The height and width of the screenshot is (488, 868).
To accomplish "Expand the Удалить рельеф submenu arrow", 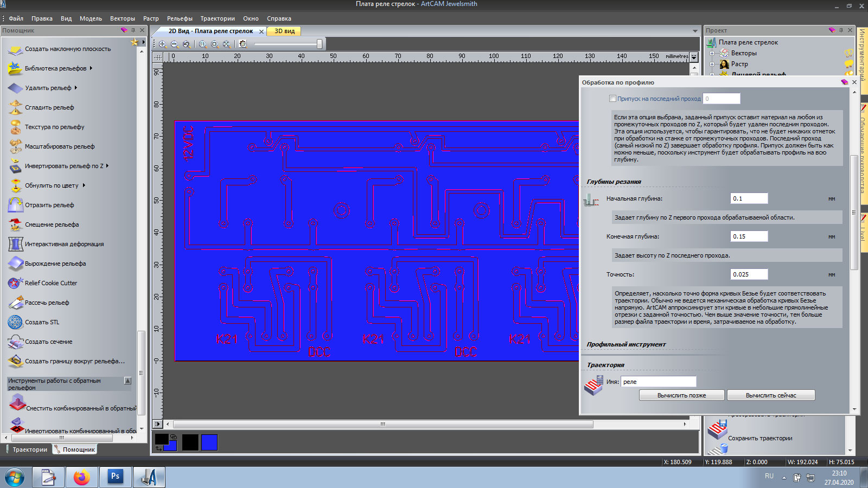I will pyautogui.click(x=76, y=88).
